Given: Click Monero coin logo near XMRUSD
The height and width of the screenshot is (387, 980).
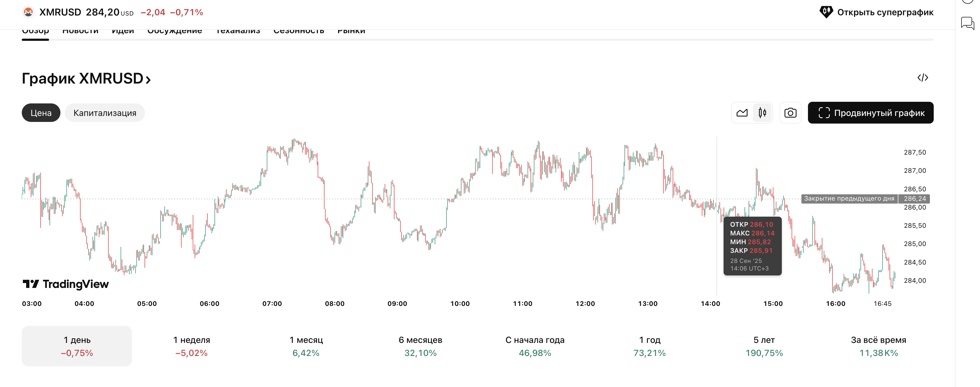Looking at the screenshot, I should coord(28,12).
